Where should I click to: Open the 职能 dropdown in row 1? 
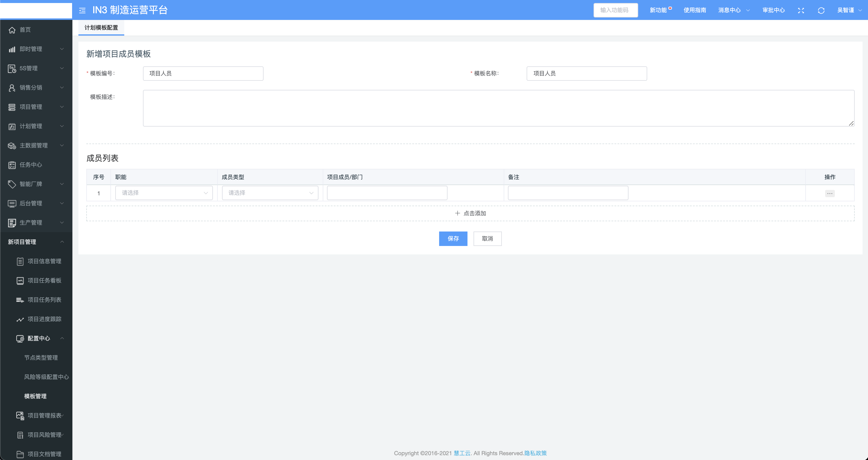(164, 193)
